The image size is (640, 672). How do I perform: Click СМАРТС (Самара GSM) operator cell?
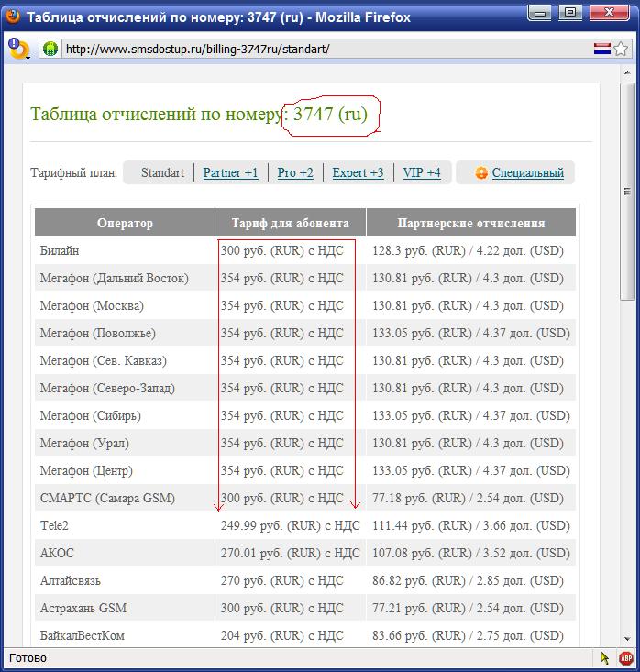click(125, 498)
